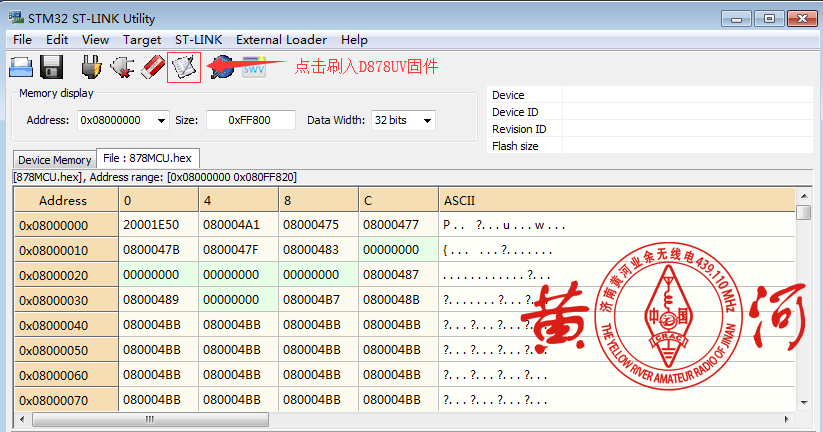
Task: Select the File : 878MCU.hex tab
Action: click(x=147, y=158)
